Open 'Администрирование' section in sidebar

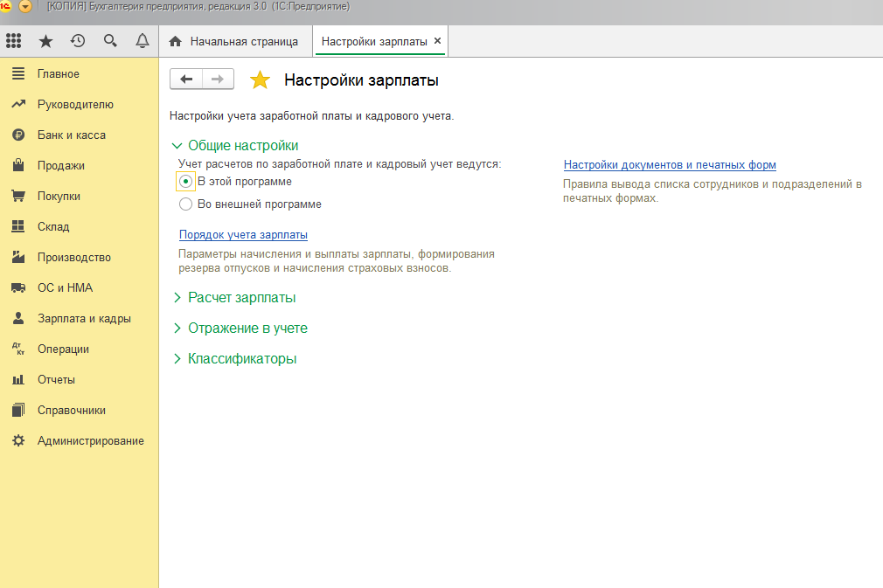[x=90, y=441]
